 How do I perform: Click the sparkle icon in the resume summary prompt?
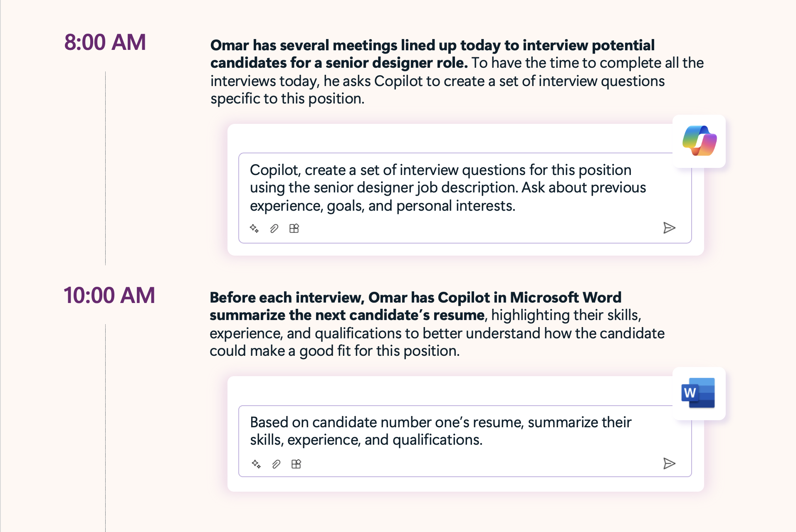[x=256, y=464]
